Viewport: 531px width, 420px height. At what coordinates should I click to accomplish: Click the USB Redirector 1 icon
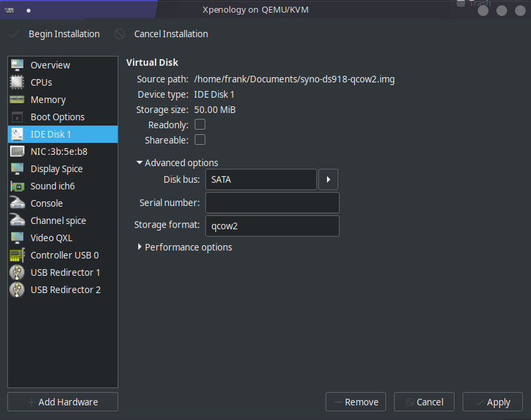(x=17, y=272)
